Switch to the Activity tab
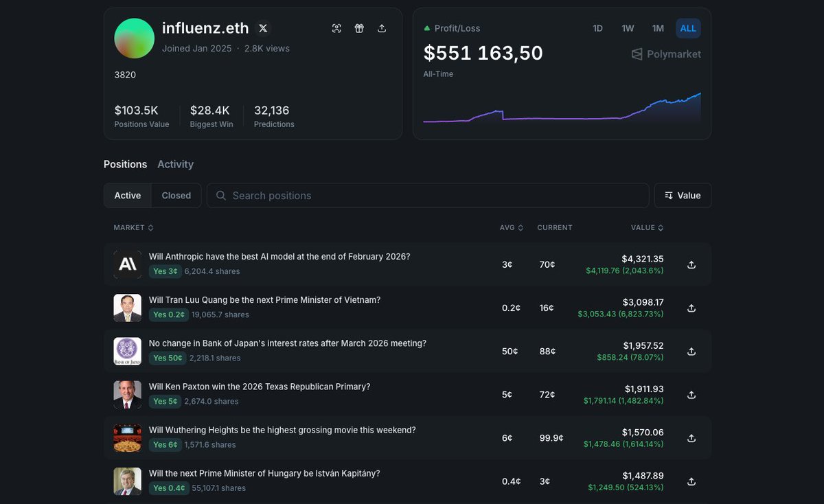This screenshot has height=504, width=824. (175, 164)
